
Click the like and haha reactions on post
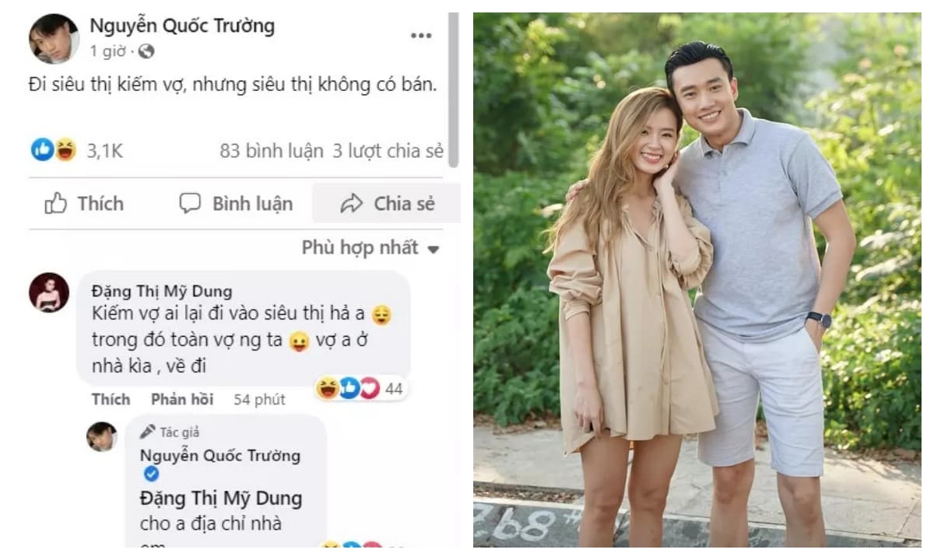coord(54,149)
